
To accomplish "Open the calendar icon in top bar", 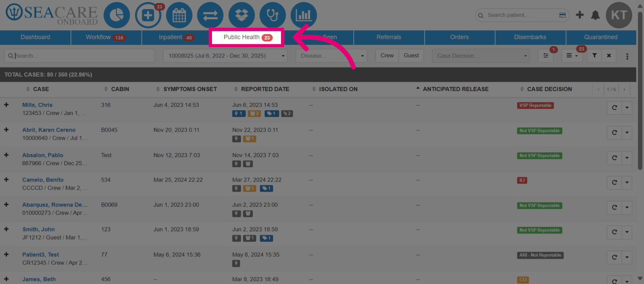I will click(x=179, y=15).
